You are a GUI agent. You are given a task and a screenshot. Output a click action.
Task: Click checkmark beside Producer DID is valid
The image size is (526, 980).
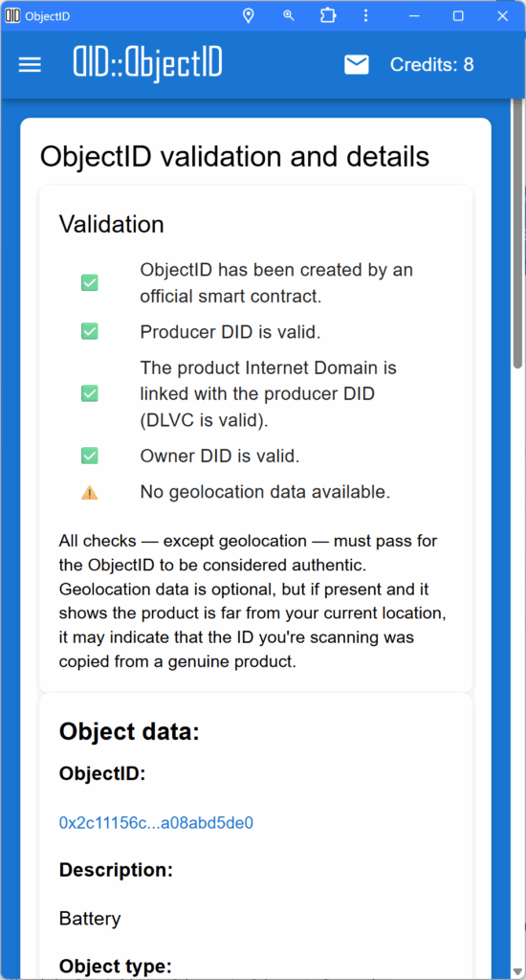coord(90,331)
